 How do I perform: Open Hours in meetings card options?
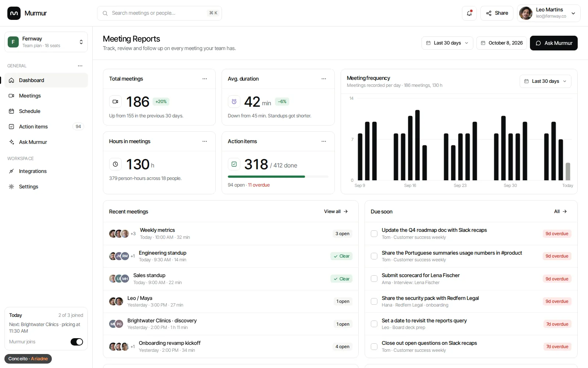(205, 141)
